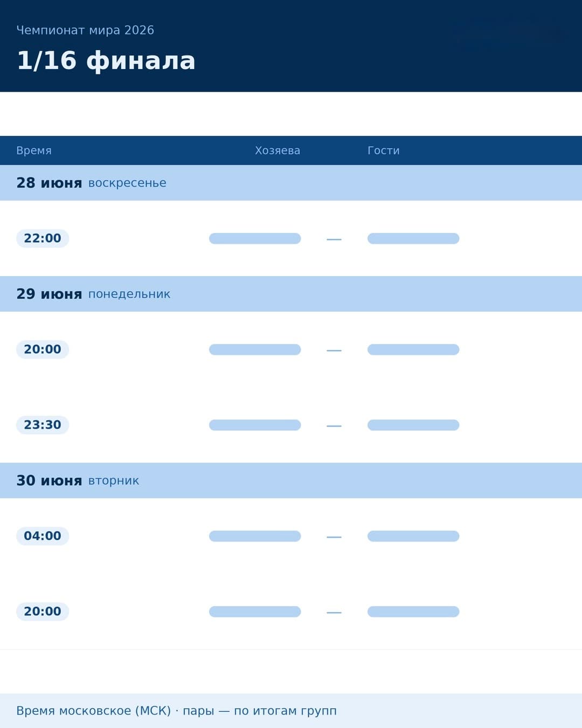Click the Гости column header

(384, 150)
